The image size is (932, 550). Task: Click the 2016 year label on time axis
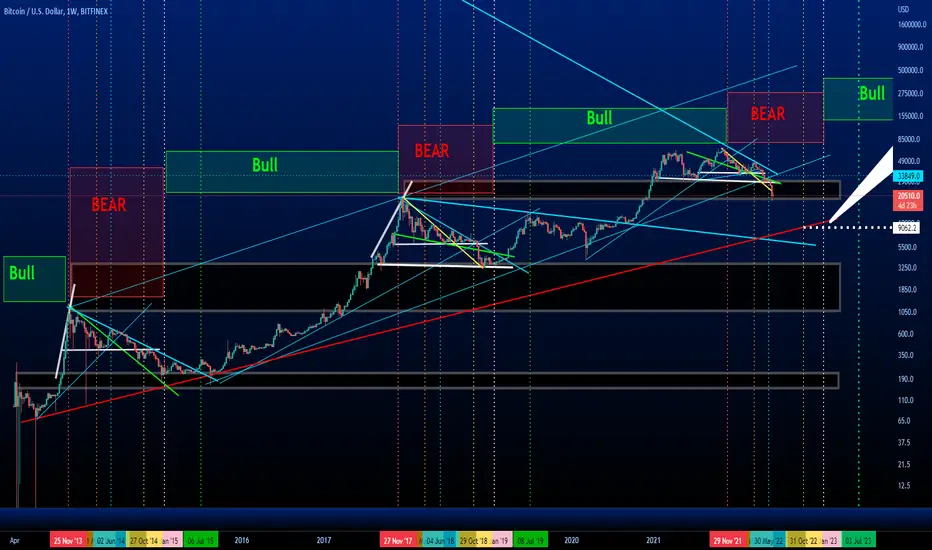click(x=241, y=540)
